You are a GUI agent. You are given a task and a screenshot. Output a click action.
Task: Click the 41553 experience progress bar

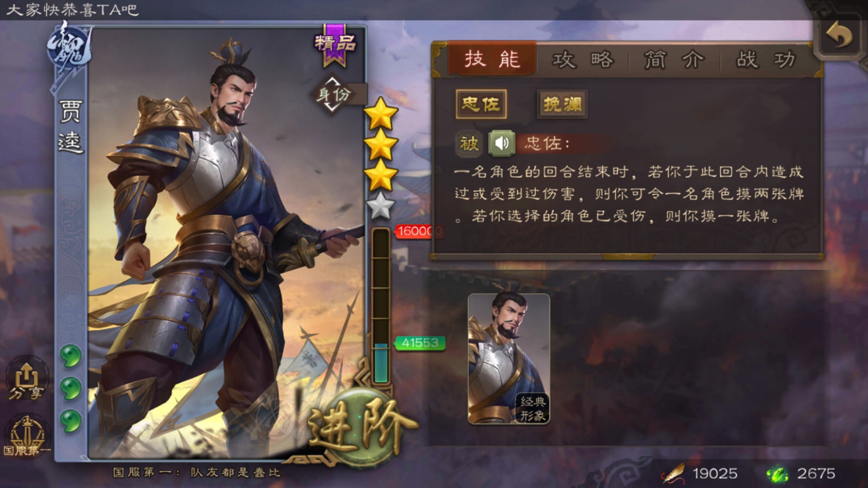[381, 306]
